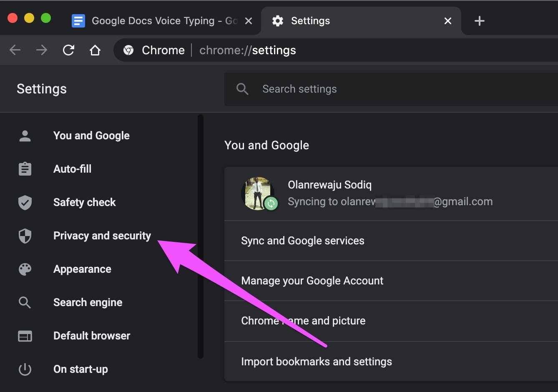Click the Google Docs tab favicon
Image resolution: width=558 pixels, height=392 pixels.
(x=78, y=21)
